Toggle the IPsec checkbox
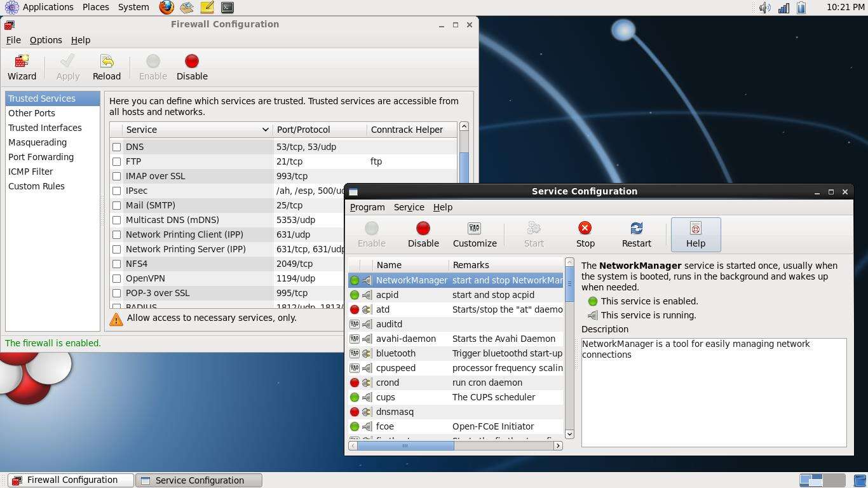868x488 pixels. point(117,191)
